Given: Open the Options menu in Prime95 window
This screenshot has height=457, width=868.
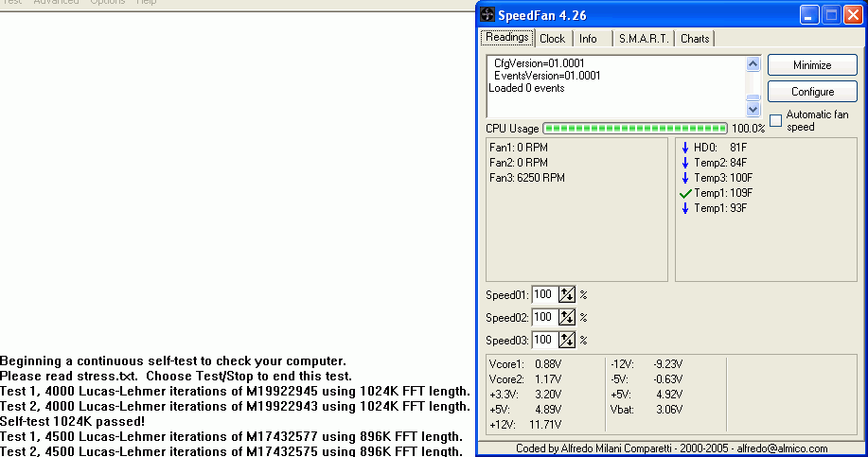Looking at the screenshot, I should pos(107,2).
